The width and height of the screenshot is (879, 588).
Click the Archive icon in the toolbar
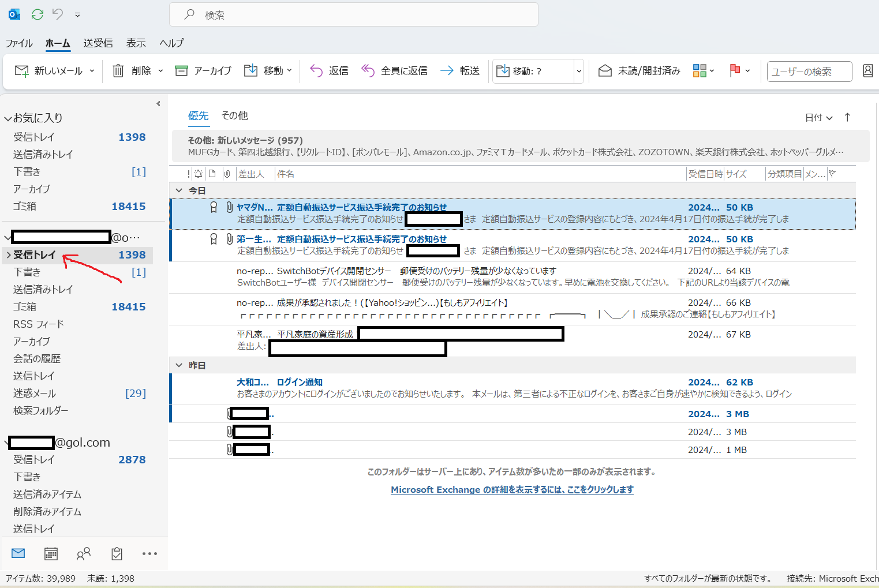tap(181, 70)
